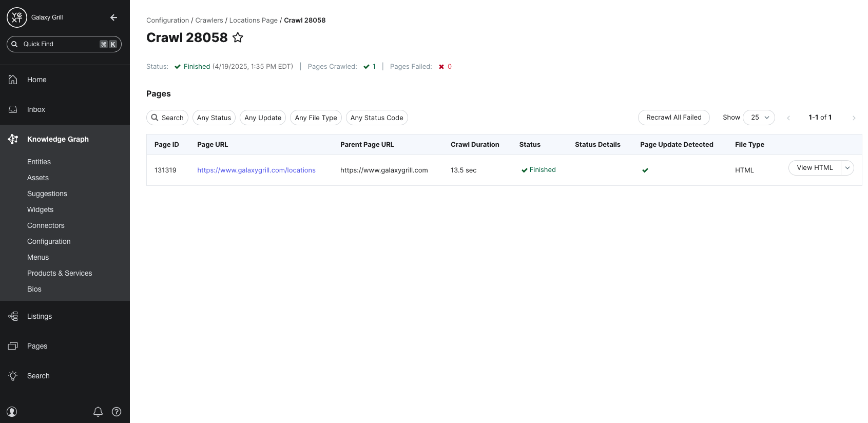Click the Crawl Duration column header
Viewport: 868px width, 423px height.
click(475, 145)
